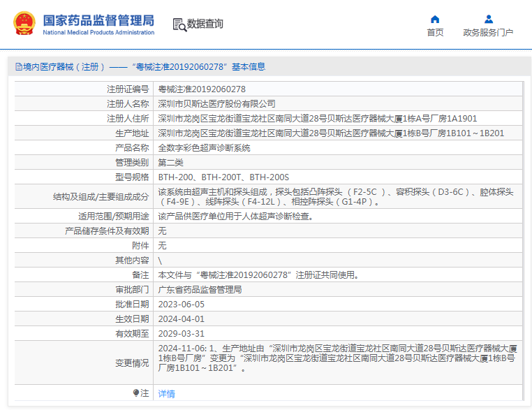The height and width of the screenshot is (410, 532).
Task: Click the national emblem logo
Action: point(24,24)
